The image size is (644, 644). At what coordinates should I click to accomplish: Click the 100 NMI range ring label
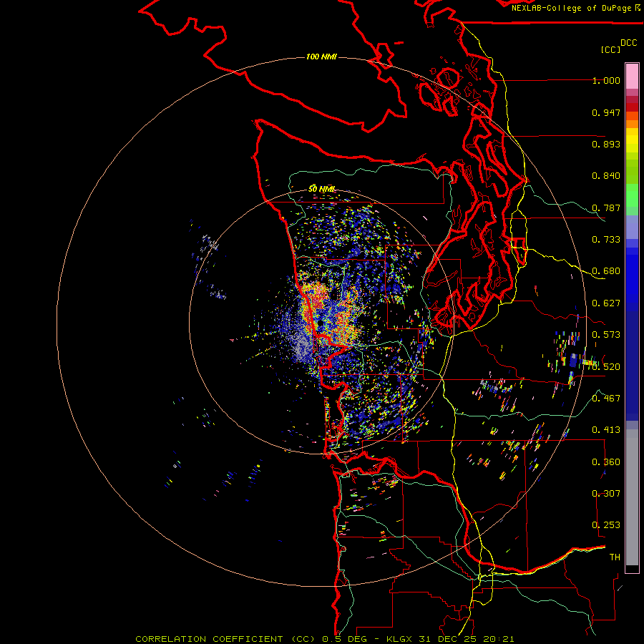click(x=321, y=57)
